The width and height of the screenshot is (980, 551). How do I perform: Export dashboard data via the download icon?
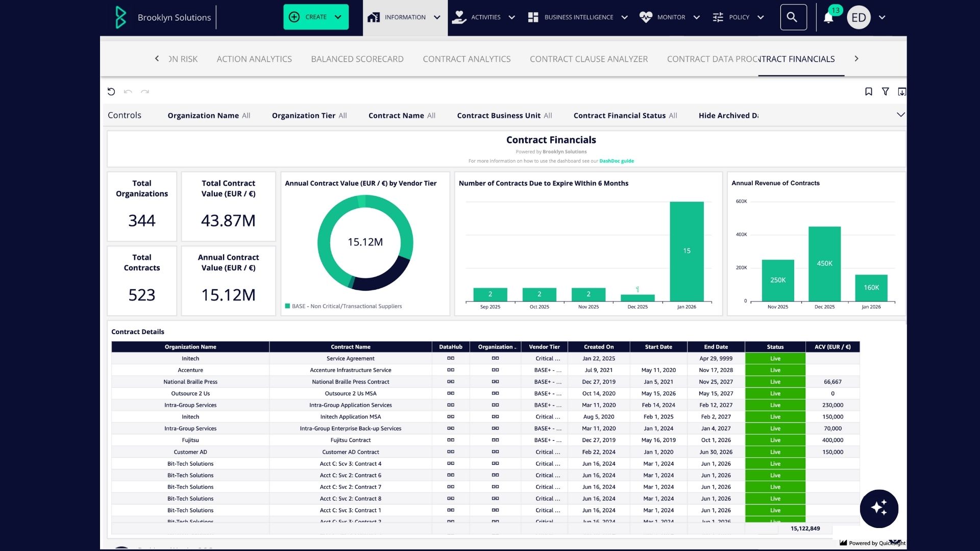[x=901, y=92]
